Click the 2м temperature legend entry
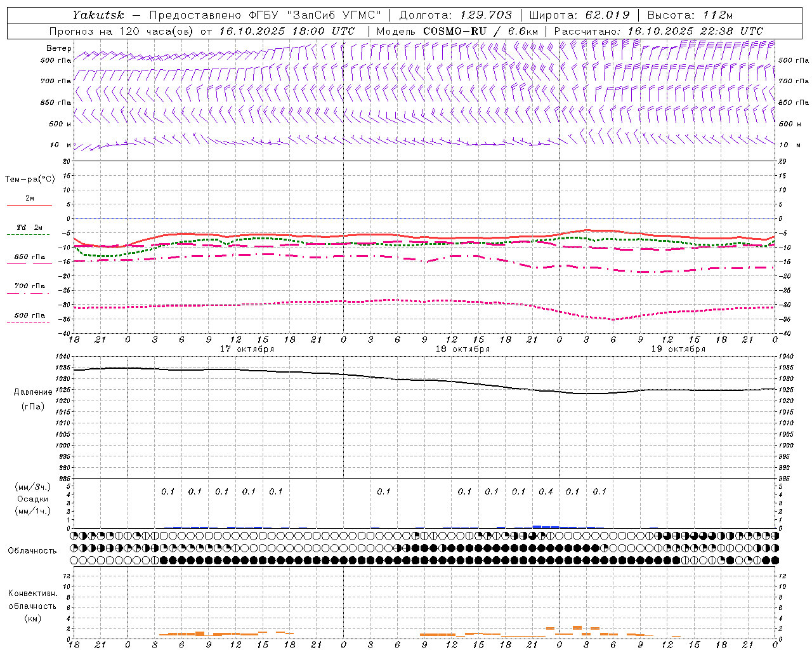This screenshot has height=650, width=812. click(30, 199)
